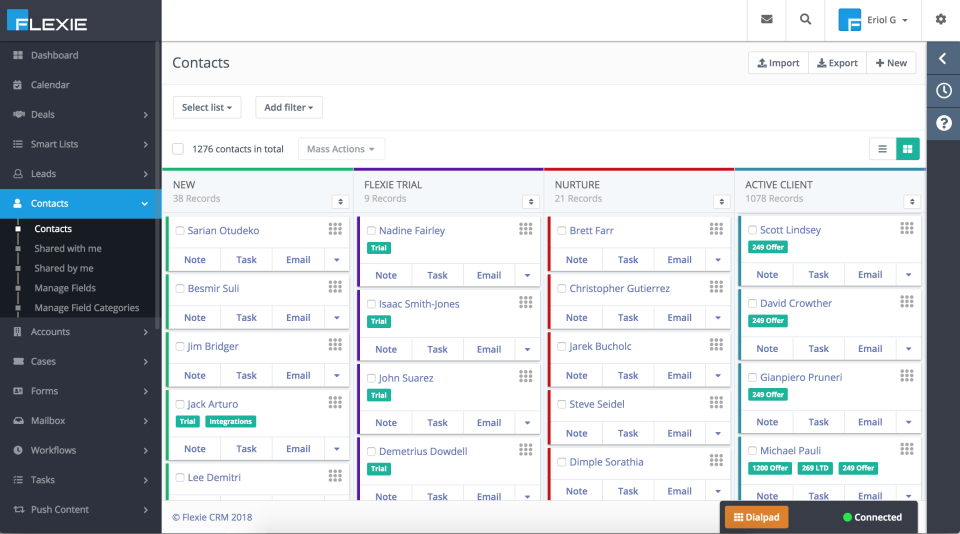The image size is (960, 534).
Task: Open the Select list dropdown
Action: [207, 107]
